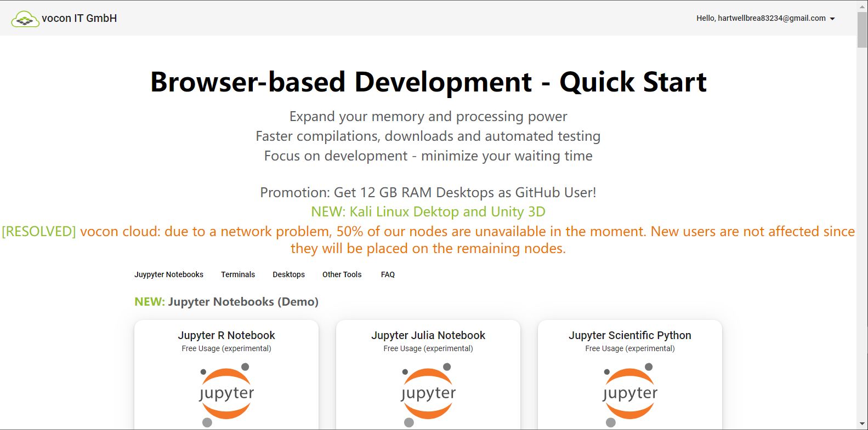Image resolution: width=868 pixels, height=430 pixels.
Task: Expand the user account dropdown arrow
Action: 832,19
